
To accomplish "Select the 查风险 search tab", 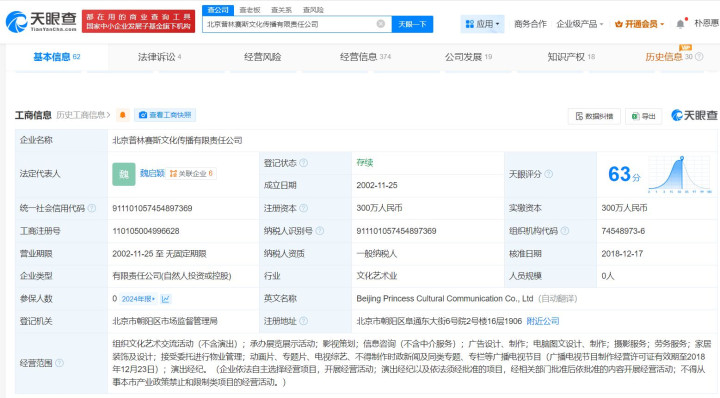I will coord(313,10).
